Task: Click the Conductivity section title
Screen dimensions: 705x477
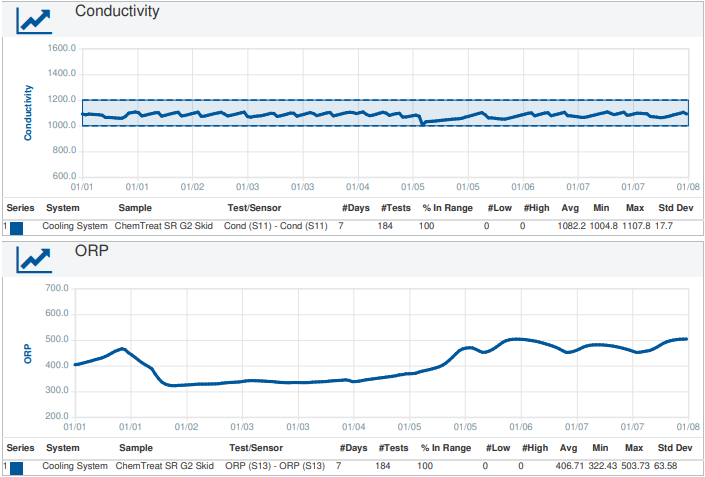Action: 117,12
